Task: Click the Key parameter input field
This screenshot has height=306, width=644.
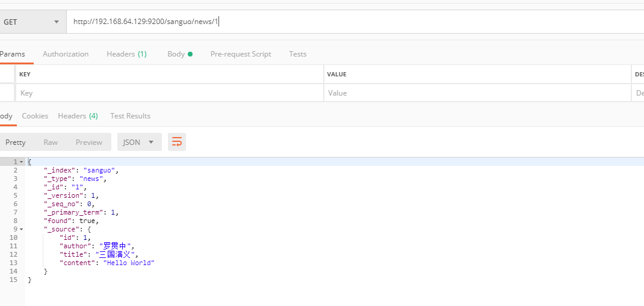Action: (170, 93)
